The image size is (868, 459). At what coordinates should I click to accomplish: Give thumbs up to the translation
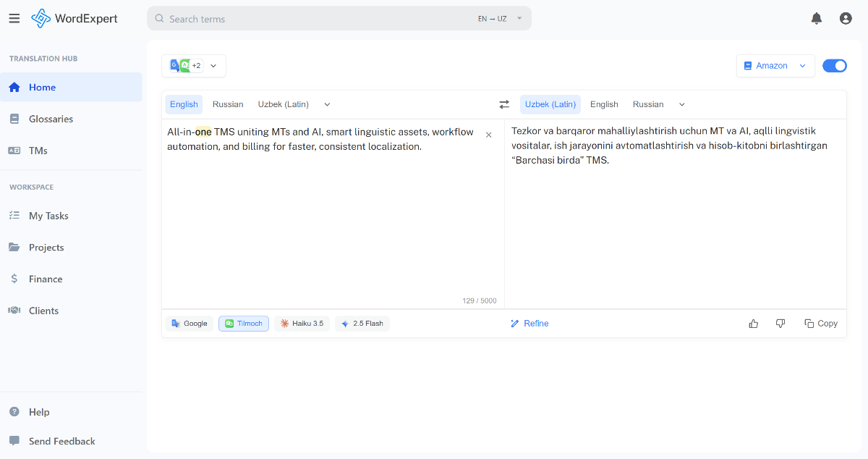753,323
